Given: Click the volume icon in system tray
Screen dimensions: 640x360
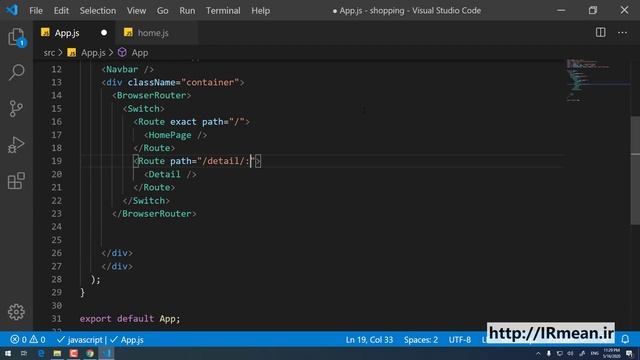Looking at the screenshot, I should click(x=570, y=353).
